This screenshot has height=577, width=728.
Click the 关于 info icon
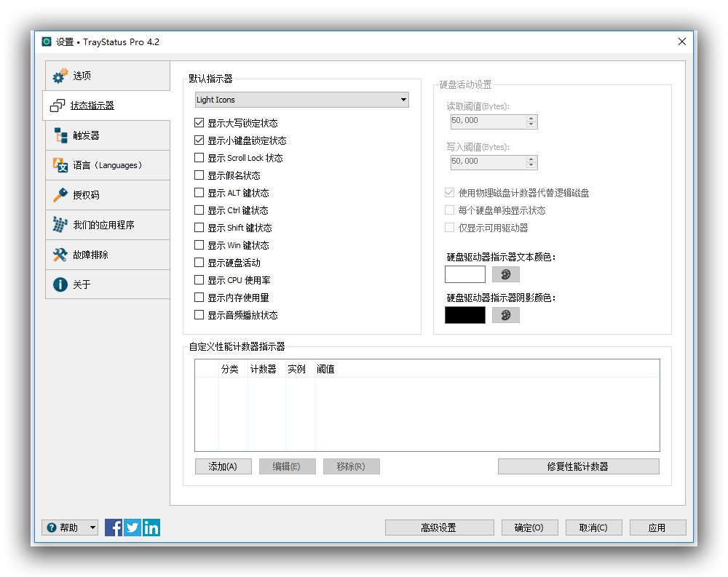(60, 284)
